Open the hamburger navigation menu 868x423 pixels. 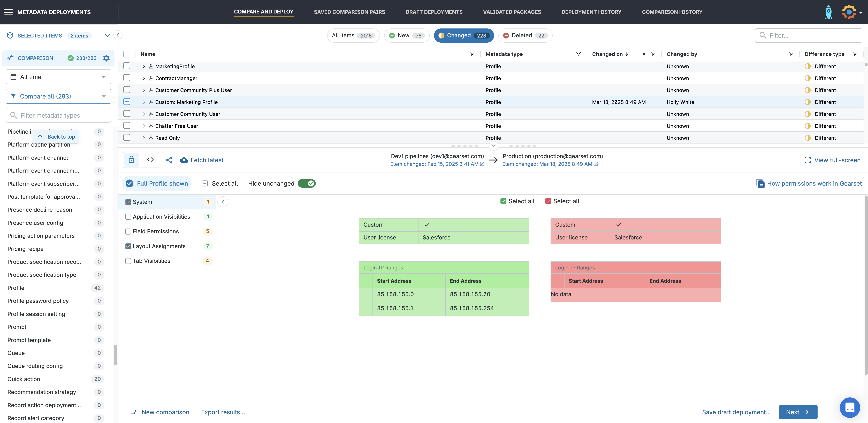[x=8, y=12]
